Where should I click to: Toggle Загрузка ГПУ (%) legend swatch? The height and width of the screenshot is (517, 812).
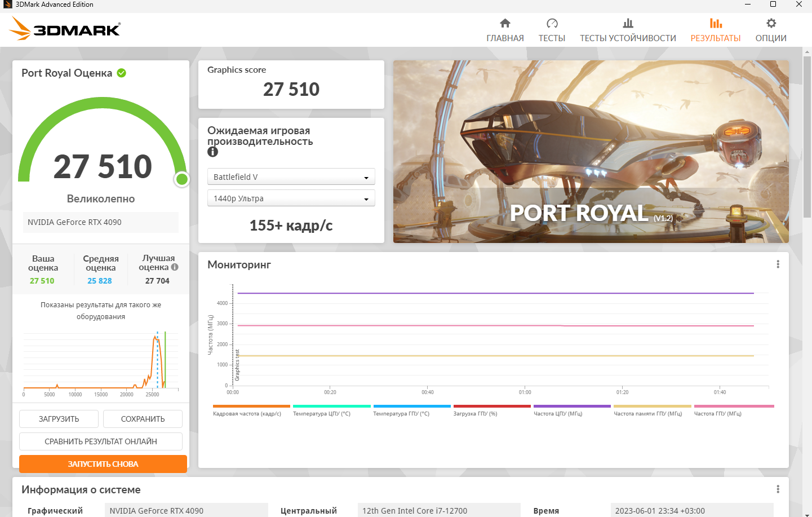(x=492, y=406)
